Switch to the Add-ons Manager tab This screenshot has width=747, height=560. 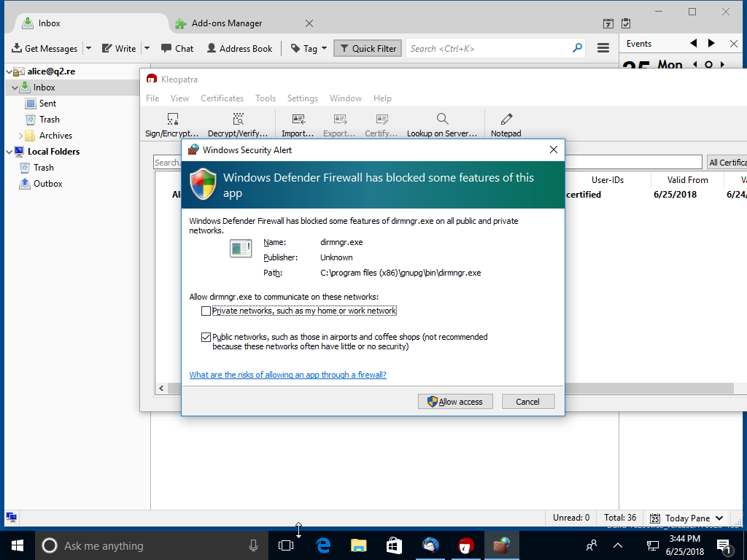(226, 23)
